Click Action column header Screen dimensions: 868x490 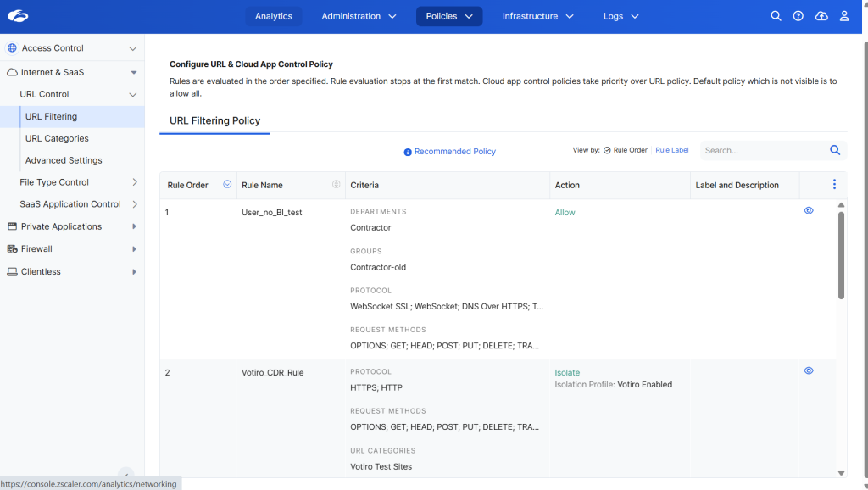(x=567, y=185)
